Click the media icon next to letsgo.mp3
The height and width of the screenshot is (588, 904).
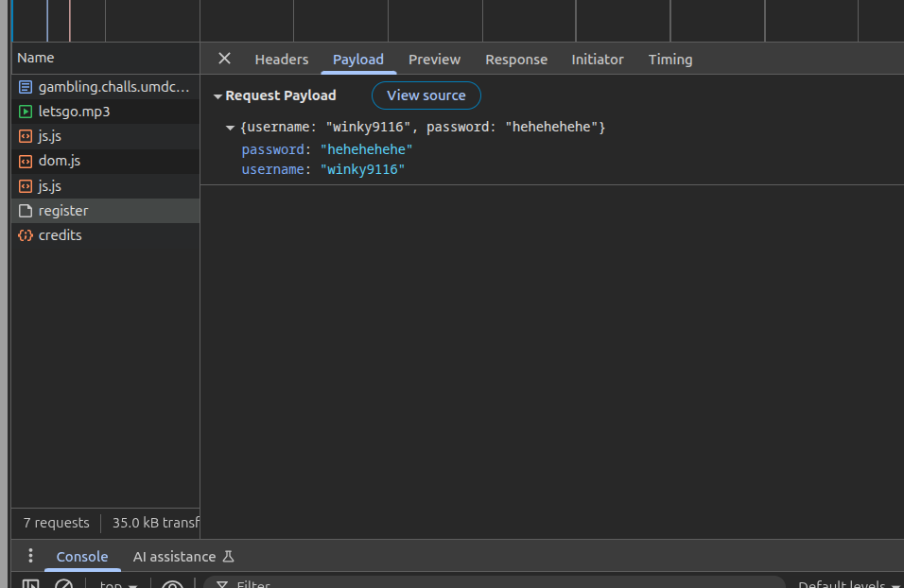(26, 112)
